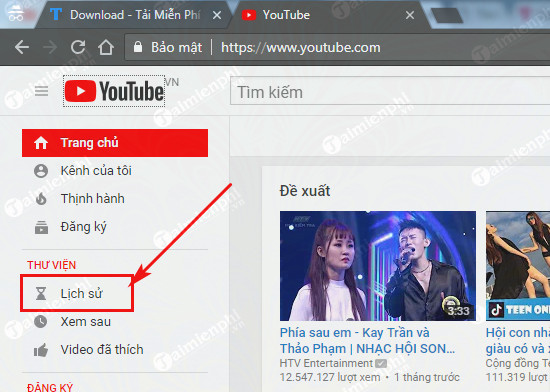The image size is (550, 392).
Task: Click the Đề xuất section heading
Action: (x=305, y=191)
